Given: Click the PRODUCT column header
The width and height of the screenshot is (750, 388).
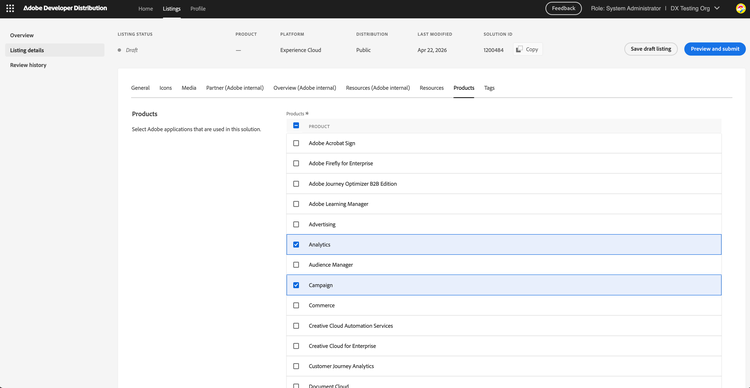Looking at the screenshot, I should point(319,126).
